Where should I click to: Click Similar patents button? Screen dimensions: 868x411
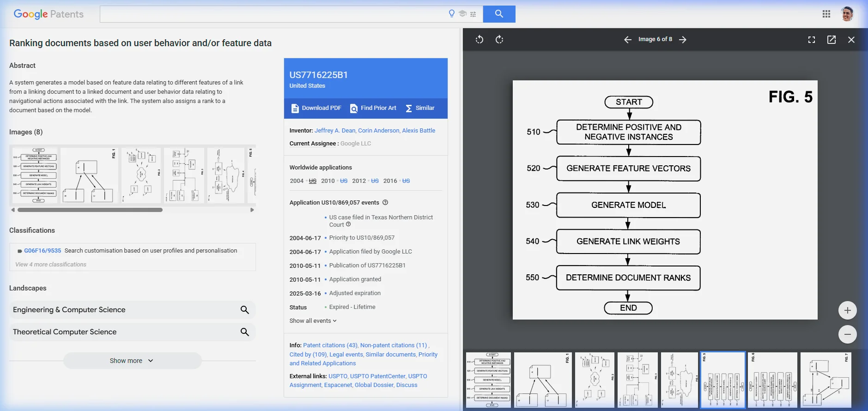[420, 108]
